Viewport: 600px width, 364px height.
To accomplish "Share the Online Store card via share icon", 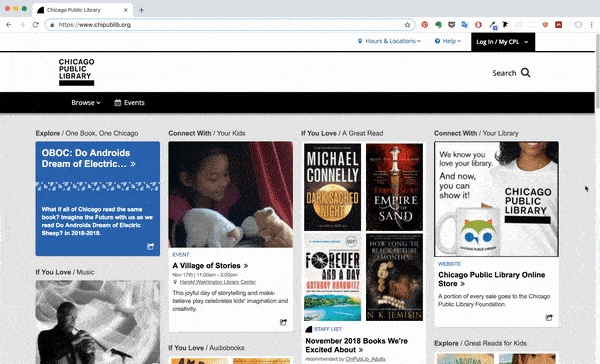I will pos(549,317).
